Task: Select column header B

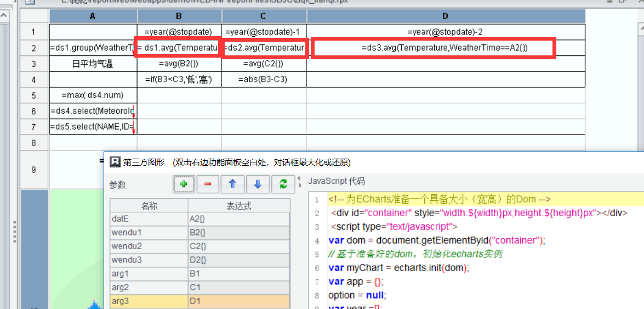Action: click(x=179, y=16)
